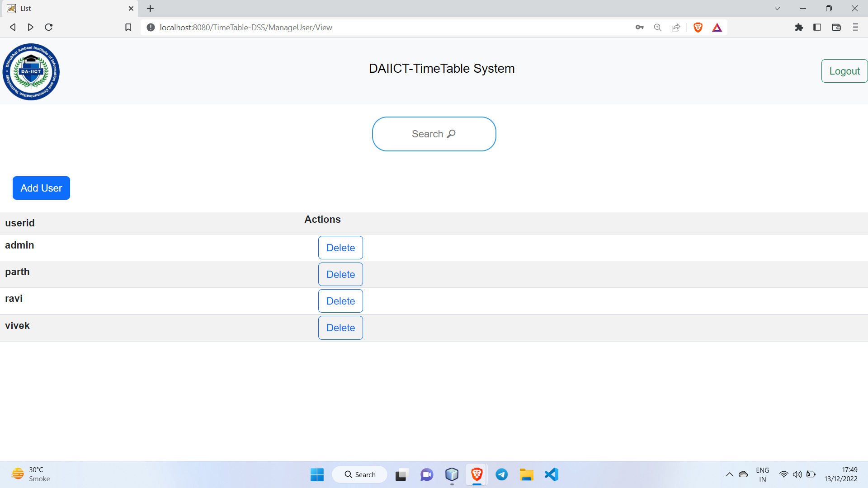Open Telegram from the taskbar
The width and height of the screenshot is (868, 488).
(x=501, y=474)
